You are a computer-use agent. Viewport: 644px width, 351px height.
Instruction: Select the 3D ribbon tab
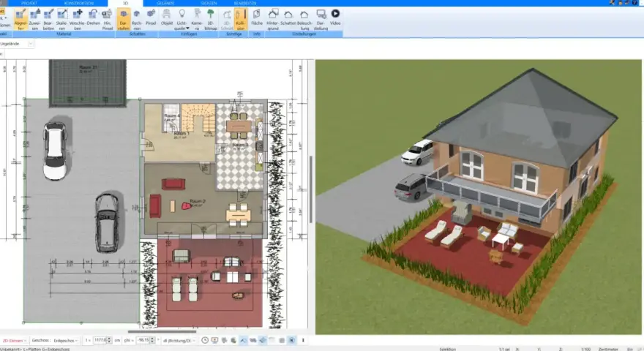coord(125,3)
